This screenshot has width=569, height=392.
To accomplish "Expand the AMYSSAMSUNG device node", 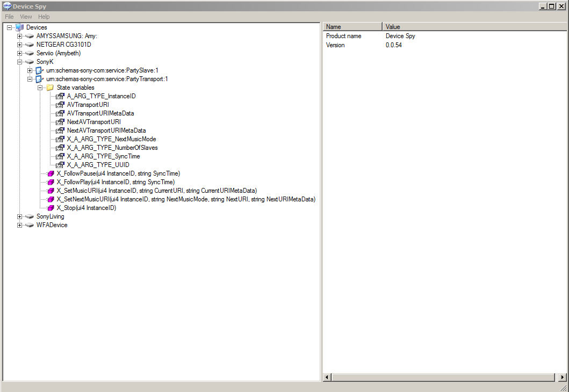I will click(20, 36).
